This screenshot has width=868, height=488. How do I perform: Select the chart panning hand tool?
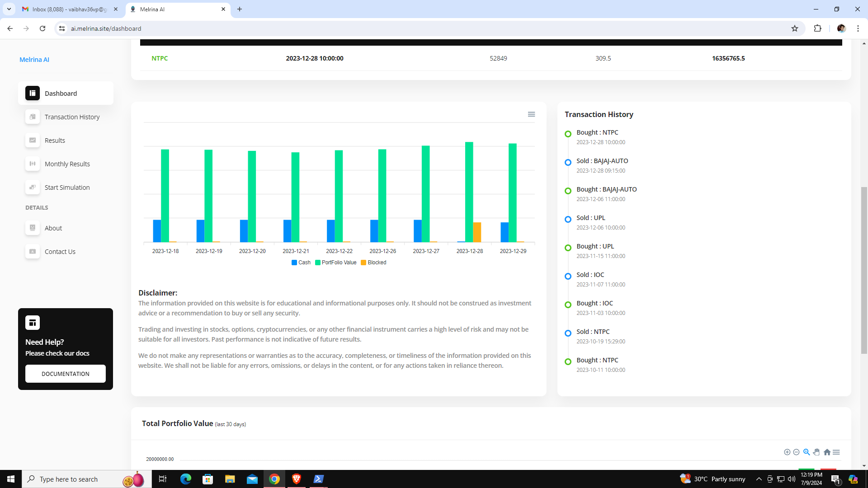click(x=816, y=452)
